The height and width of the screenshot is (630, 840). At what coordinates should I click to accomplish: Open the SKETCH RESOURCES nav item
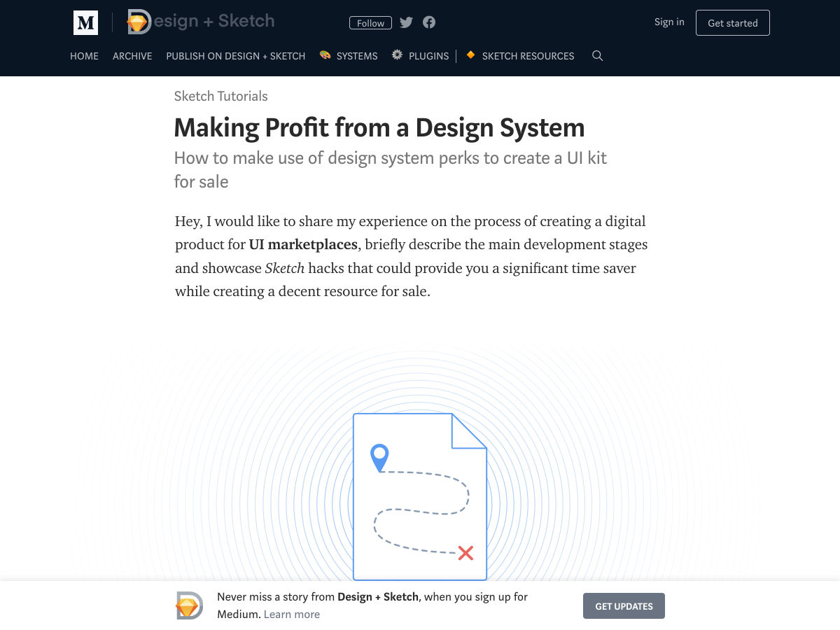coord(528,56)
